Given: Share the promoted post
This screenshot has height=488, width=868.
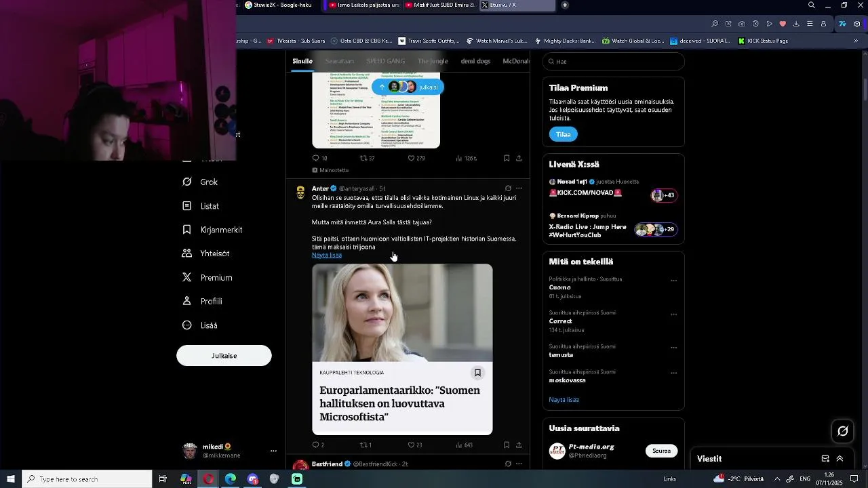Looking at the screenshot, I should click(519, 159).
